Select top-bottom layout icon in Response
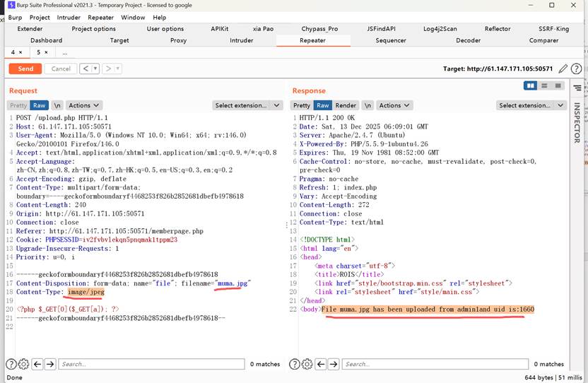Image resolution: width=588 pixels, height=383 pixels. [544, 86]
